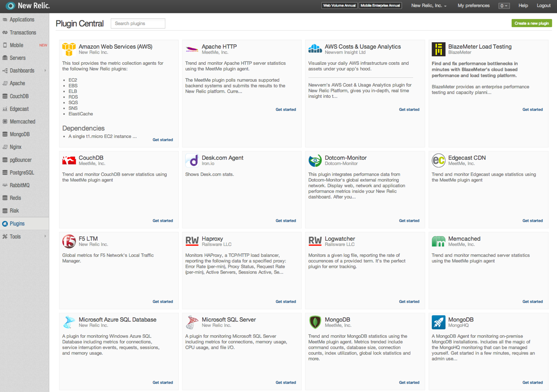This screenshot has width=557, height=392.
Task: Click Get started for Edgecast CDN
Action: click(533, 221)
